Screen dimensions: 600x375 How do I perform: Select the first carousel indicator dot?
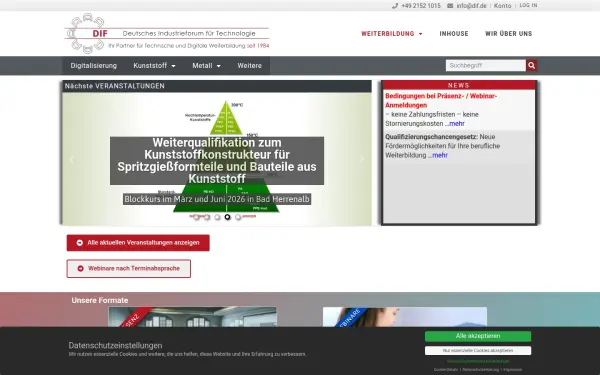click(196, 217)
